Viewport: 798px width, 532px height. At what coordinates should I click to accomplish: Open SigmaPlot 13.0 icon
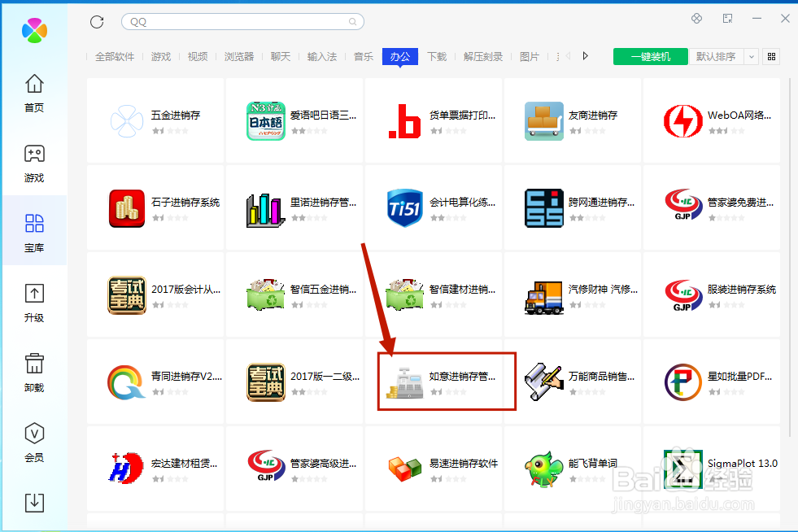(683, 469)
